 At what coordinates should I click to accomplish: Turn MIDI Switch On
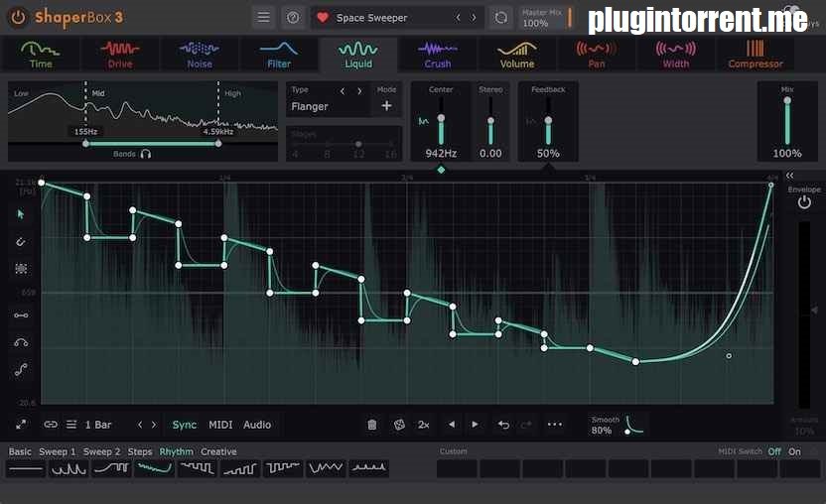[794, 451]
